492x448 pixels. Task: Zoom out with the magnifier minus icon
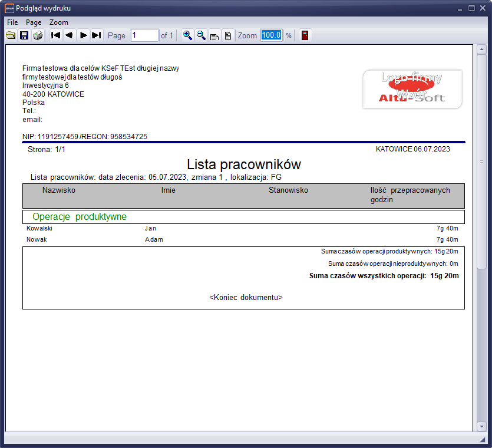pyautogui.click(x=201, y=35)
